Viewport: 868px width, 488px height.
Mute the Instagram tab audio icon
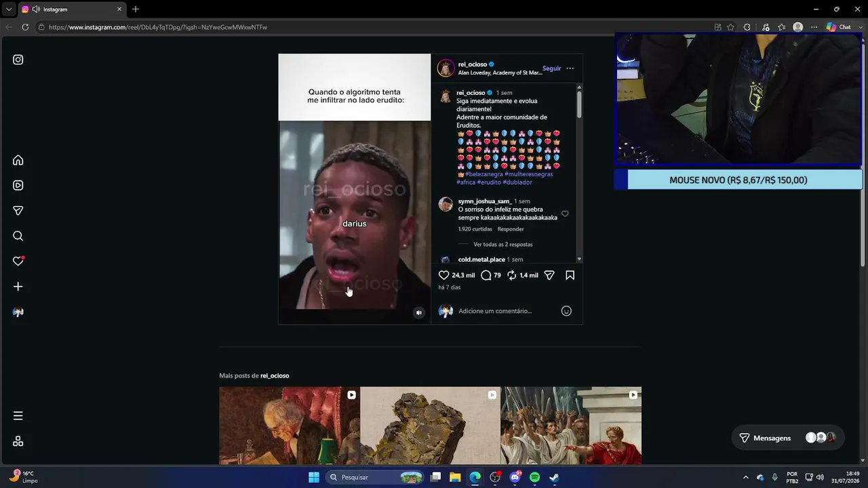click(35, 9)
